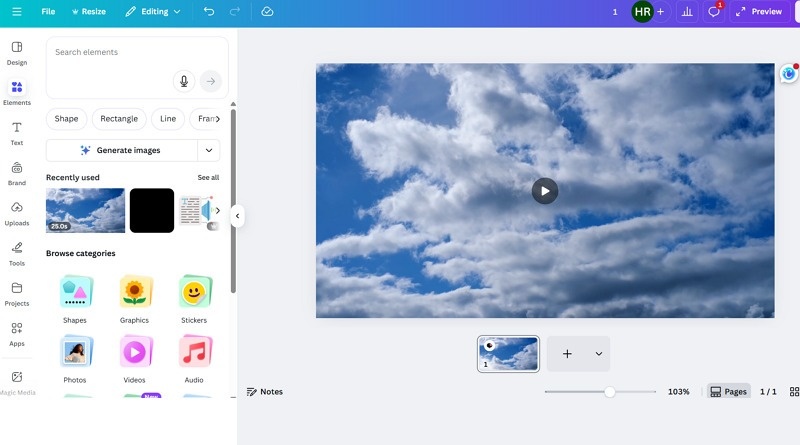
Task: Play the sky video on canvas
Action: point(545,191)
